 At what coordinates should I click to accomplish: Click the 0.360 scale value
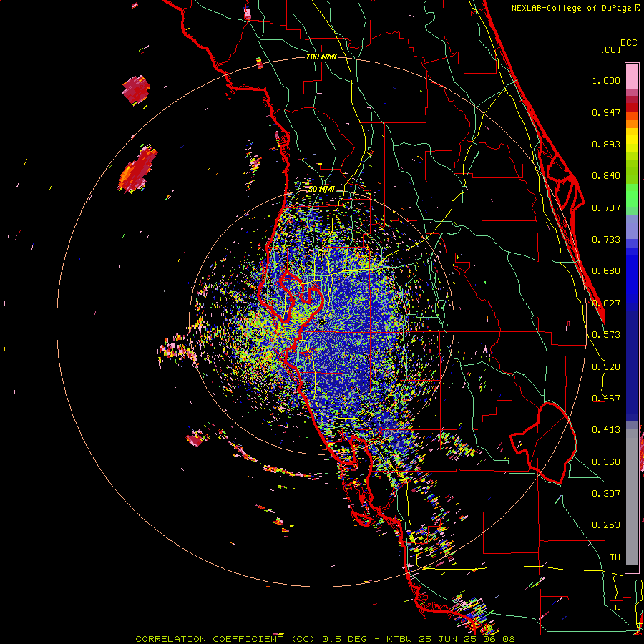point(606,462)
